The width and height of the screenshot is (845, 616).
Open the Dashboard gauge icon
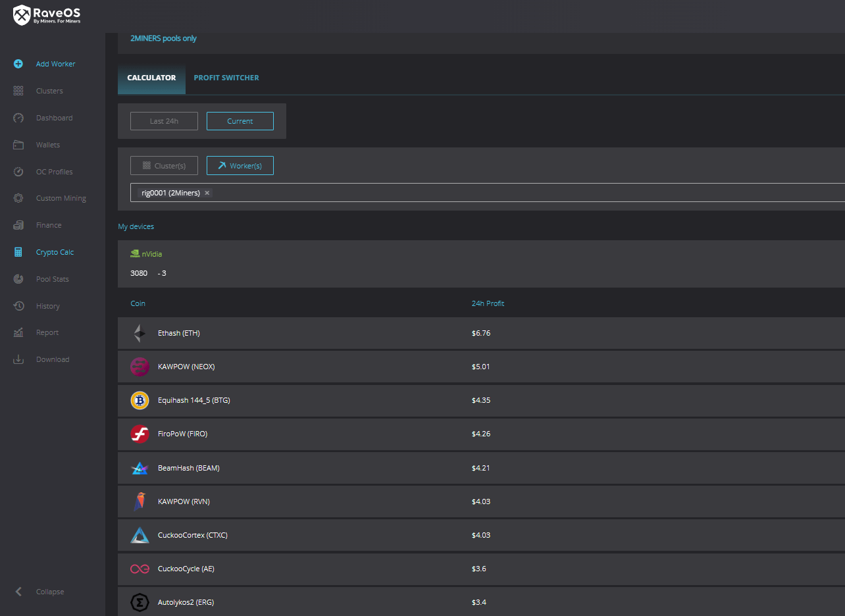pos(18,118)
